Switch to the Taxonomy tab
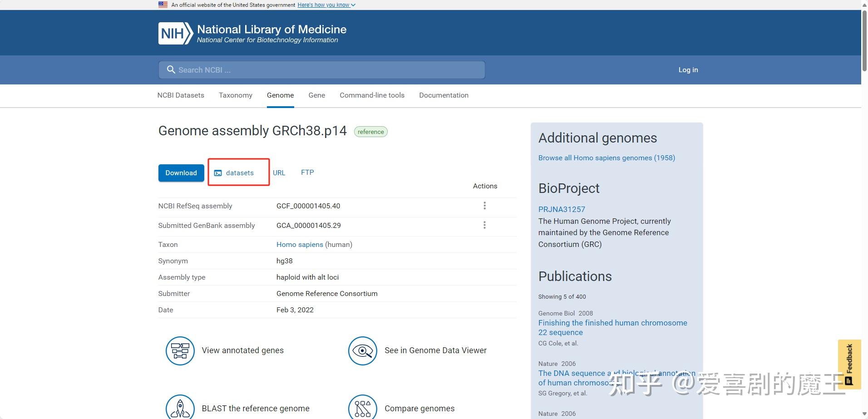 click(x=235, y=95)
